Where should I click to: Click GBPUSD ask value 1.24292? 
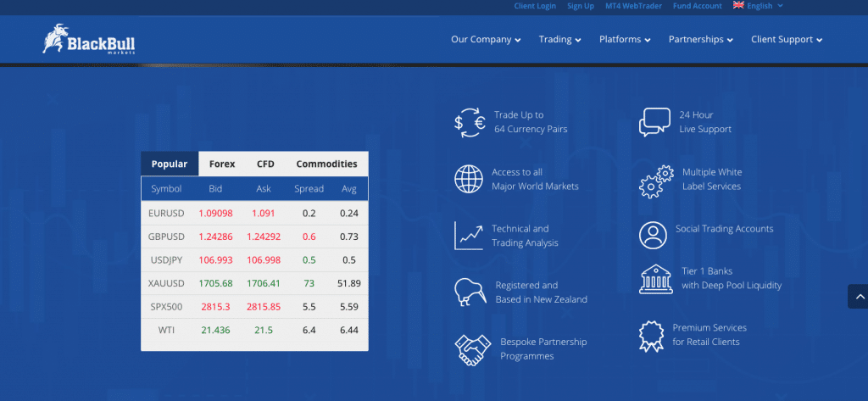(264, 237)
